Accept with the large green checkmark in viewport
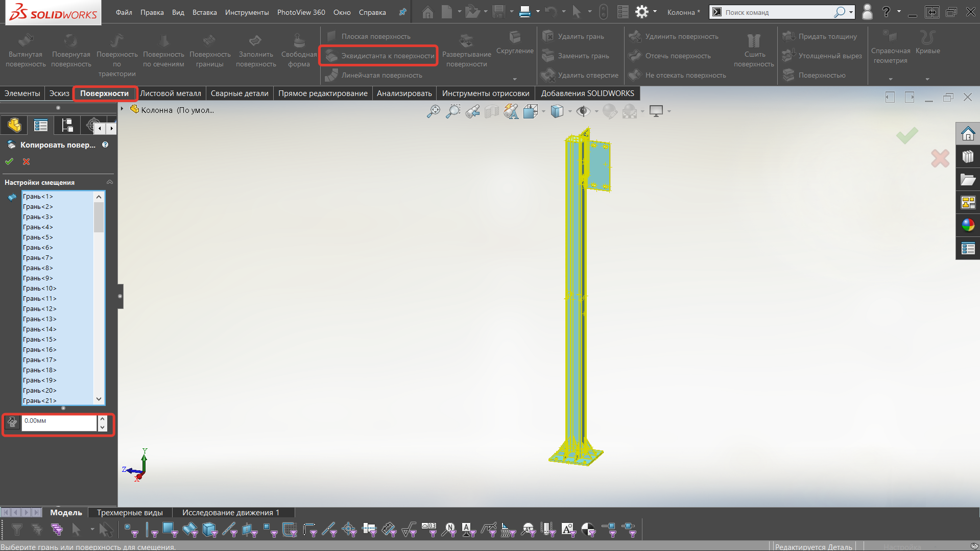The width and height of the screenshot is (980, 551). (x=907, y=135)
